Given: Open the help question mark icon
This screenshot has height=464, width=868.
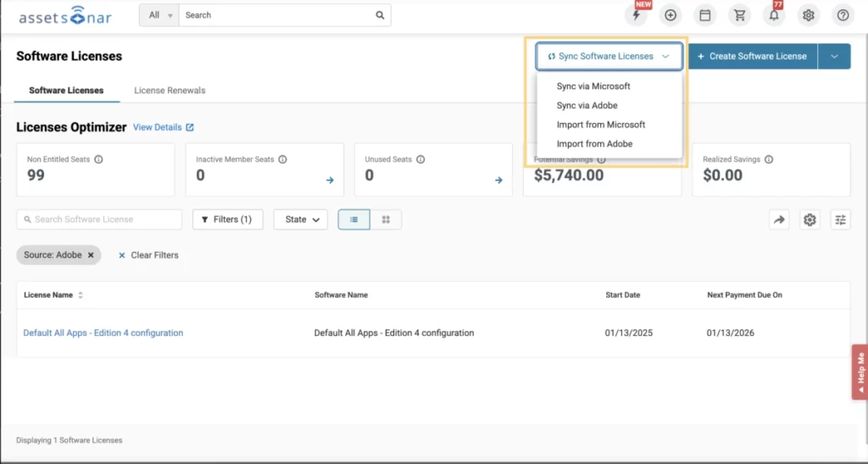Looking at the screenshot, I should coord(843,15).
